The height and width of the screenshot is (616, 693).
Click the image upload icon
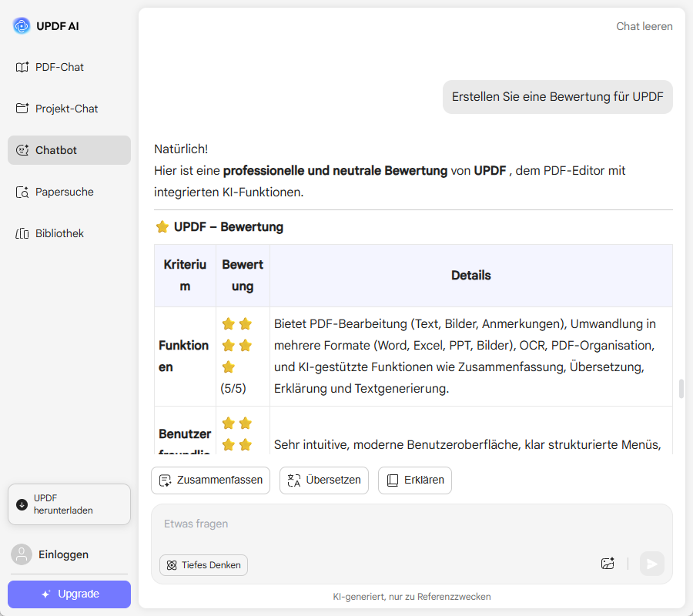[608, 564]
